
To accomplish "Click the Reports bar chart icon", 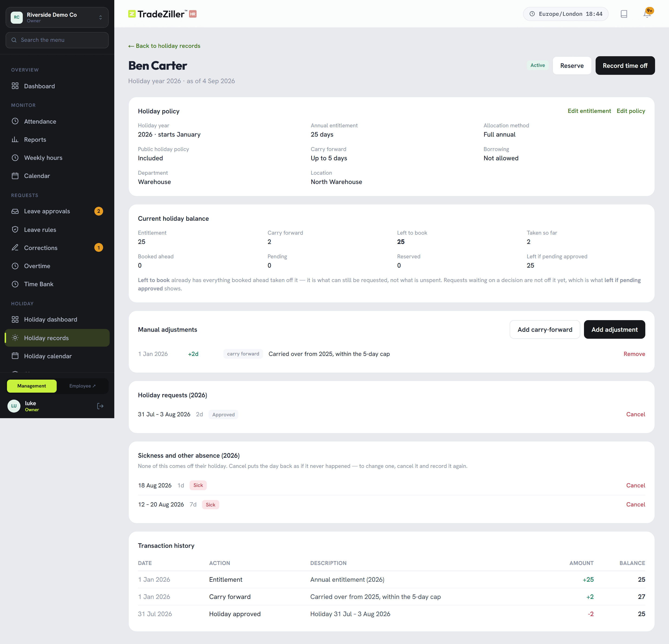I will tap(15, 139).
